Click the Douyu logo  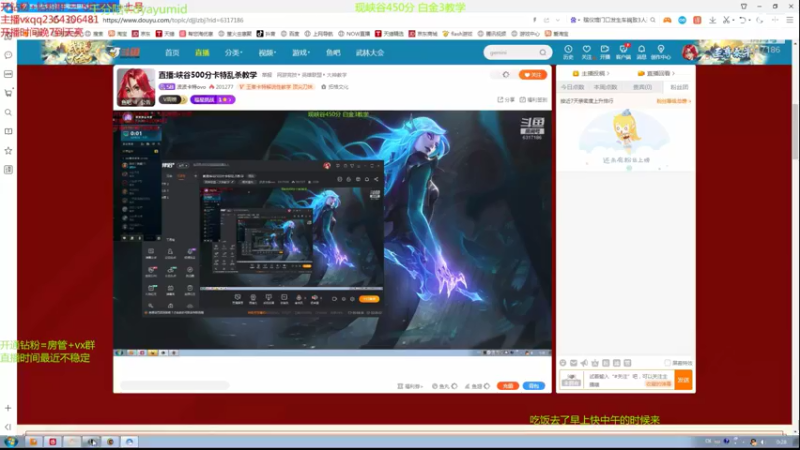point(124,52)
